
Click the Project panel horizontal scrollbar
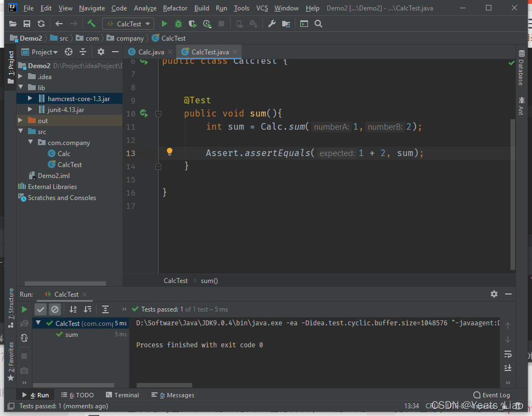coord(65,283)
